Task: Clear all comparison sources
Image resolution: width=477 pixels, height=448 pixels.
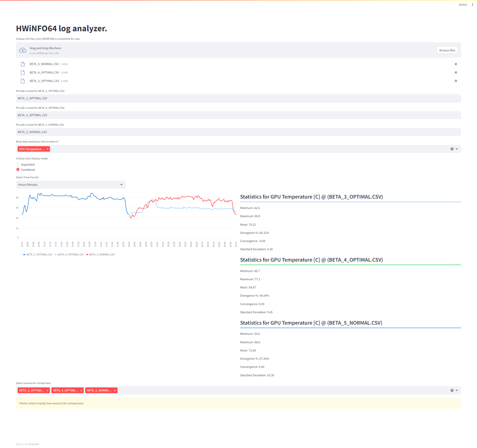Action: [x=452, y=390]
